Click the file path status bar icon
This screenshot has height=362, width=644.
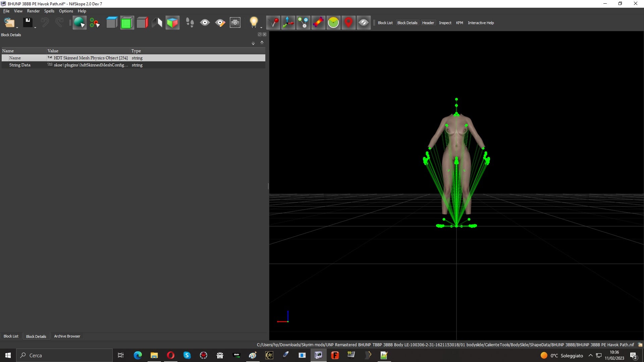point(640,345)
